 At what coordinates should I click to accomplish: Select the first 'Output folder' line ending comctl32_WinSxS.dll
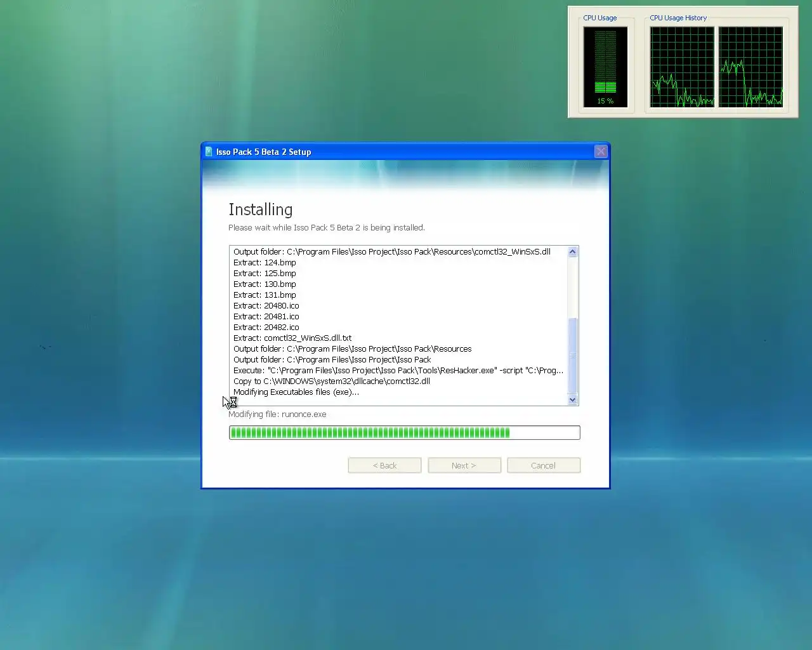click(x=392, y=251)
